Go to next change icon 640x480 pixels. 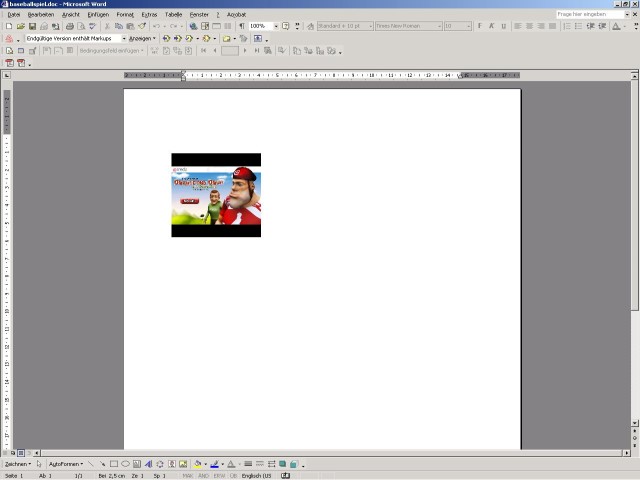click(178, 38)
